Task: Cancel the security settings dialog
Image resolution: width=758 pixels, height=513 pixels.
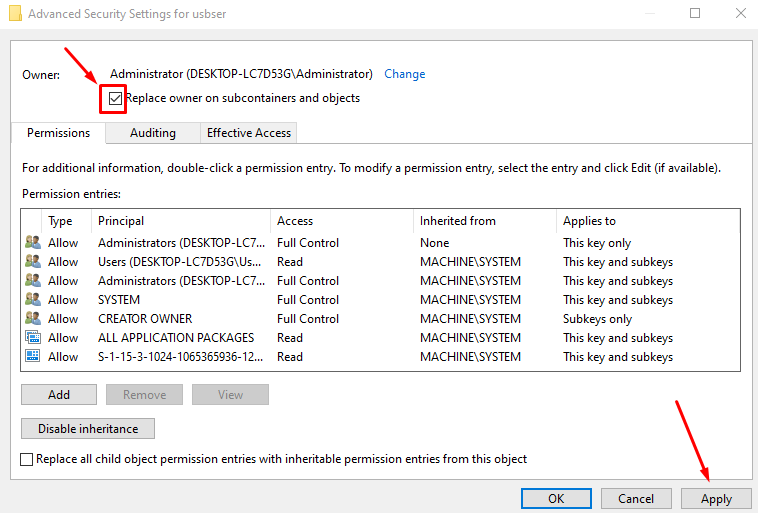Action: 636,498
